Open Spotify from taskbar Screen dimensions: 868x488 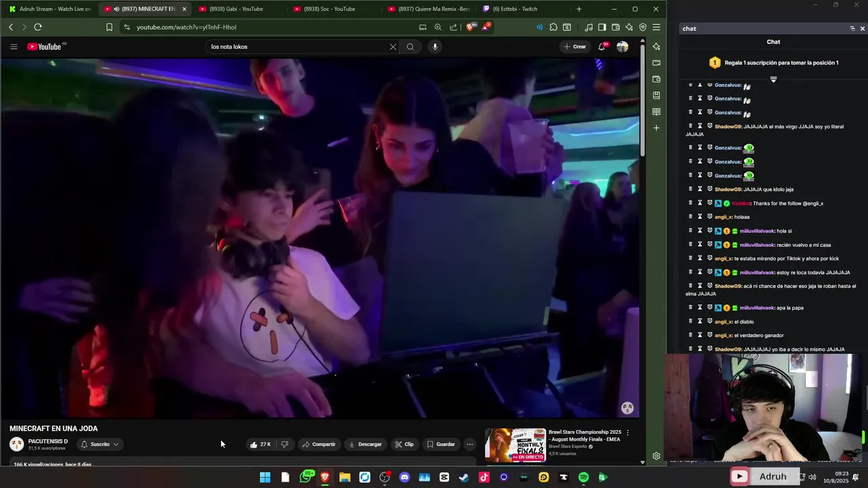(x=583, y=477)
